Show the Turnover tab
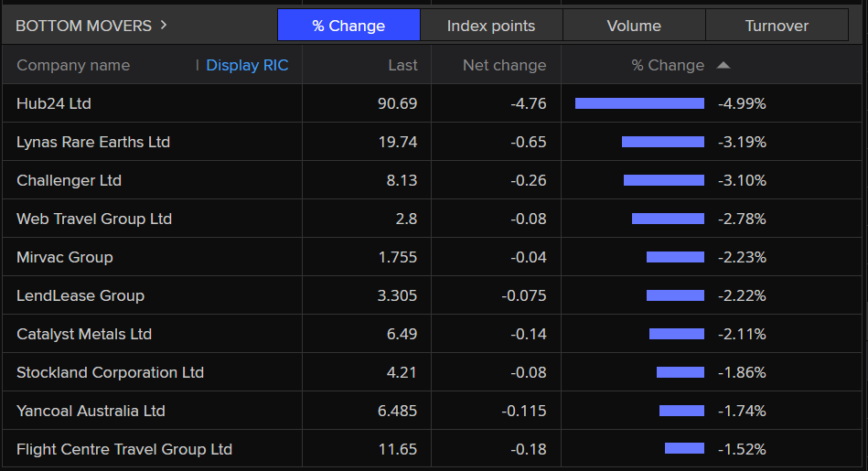Viewport: 868px width, 471px height. [x=777, y=26]
